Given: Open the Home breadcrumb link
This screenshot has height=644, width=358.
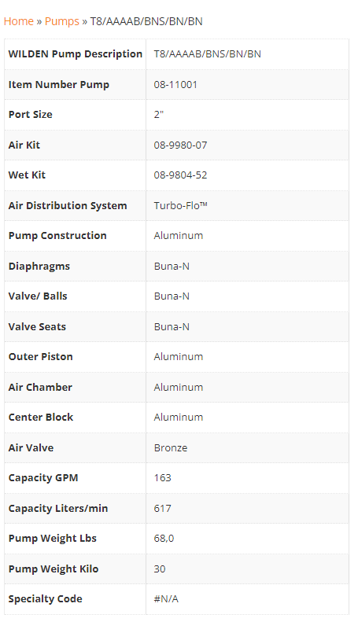Looking at the screenshot, I should 19,21.
